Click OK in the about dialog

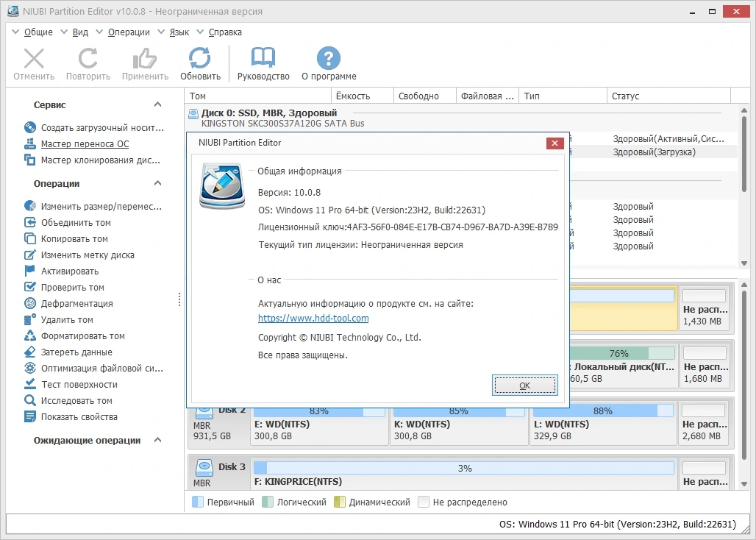(x=524, y=386)
